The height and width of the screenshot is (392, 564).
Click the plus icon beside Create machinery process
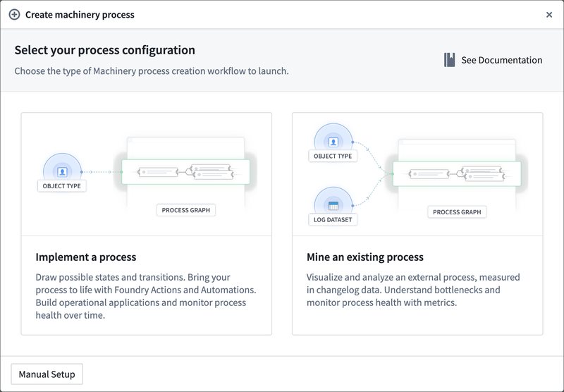coord(14,15)
